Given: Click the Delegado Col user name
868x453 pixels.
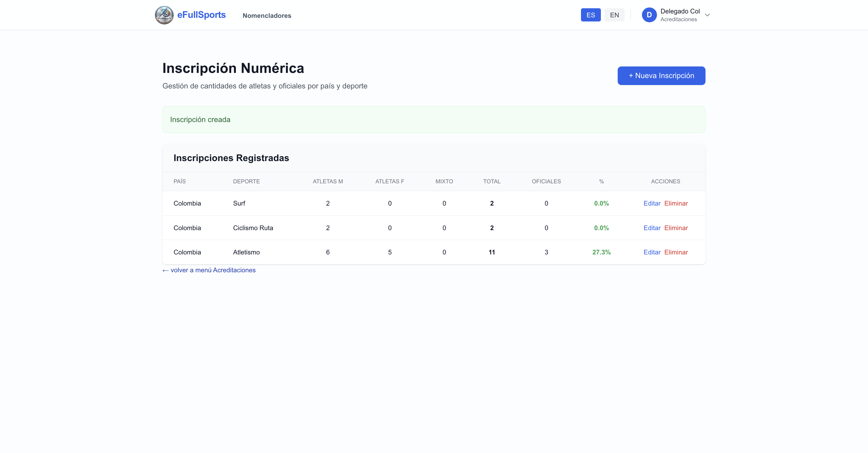Looking at the screenshot, I should point(680,11).
